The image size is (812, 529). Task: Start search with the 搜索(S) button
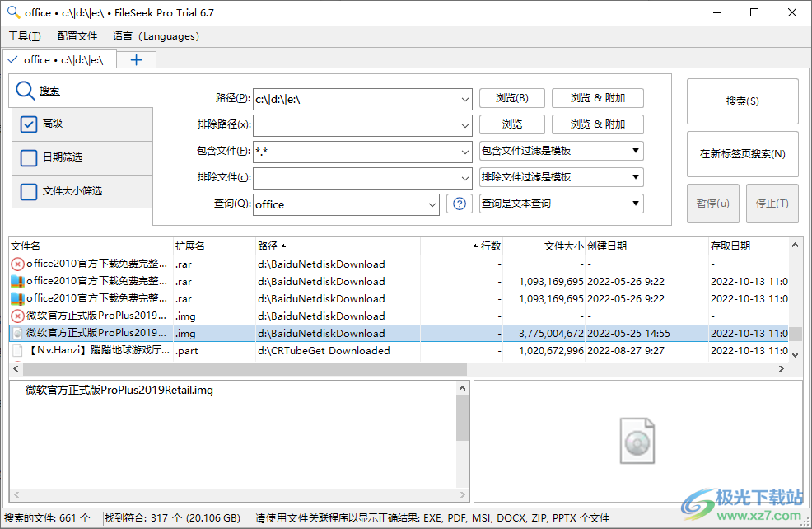coord(742,101)
